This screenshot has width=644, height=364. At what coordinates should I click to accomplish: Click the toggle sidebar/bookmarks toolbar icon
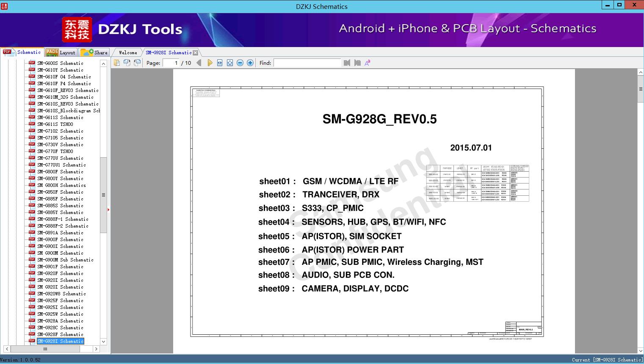(x=117, y=63)
